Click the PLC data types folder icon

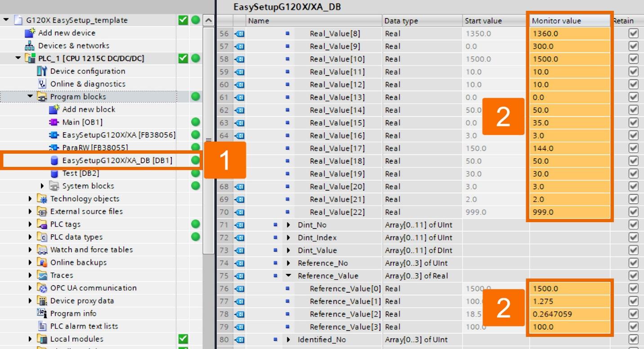(x=42, y=237)
